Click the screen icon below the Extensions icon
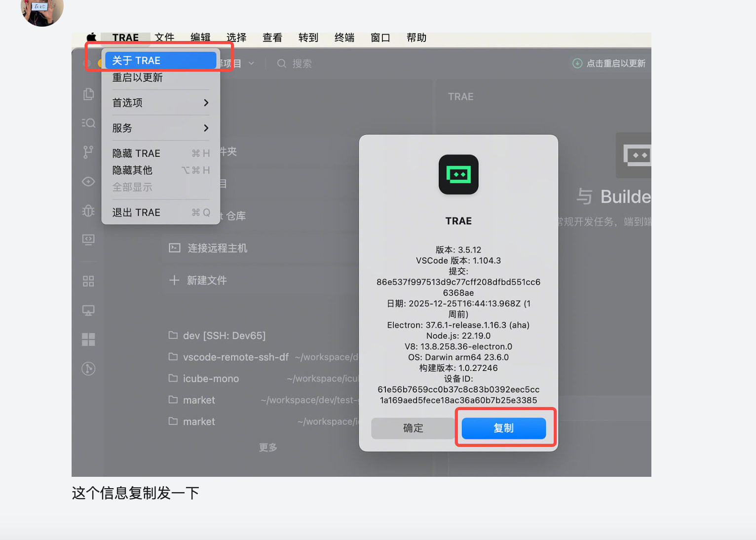This screenshot has height=540, width=756. coord(88,310)
